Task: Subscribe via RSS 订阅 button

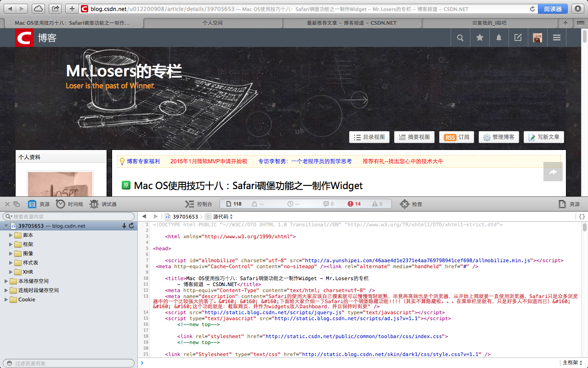Action: coord(457,137)
